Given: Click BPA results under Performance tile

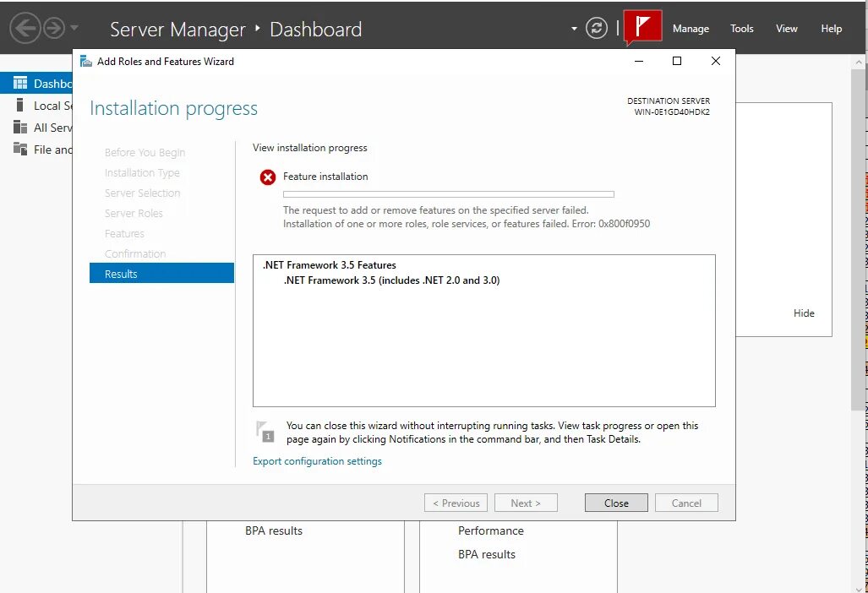Looking at the screenshot, I should [487, 554].
